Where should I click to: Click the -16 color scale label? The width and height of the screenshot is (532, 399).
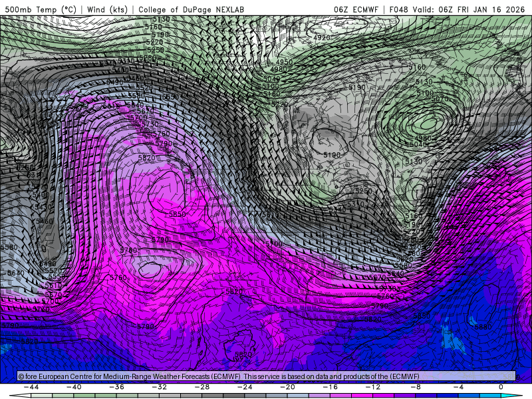[331, 387]
